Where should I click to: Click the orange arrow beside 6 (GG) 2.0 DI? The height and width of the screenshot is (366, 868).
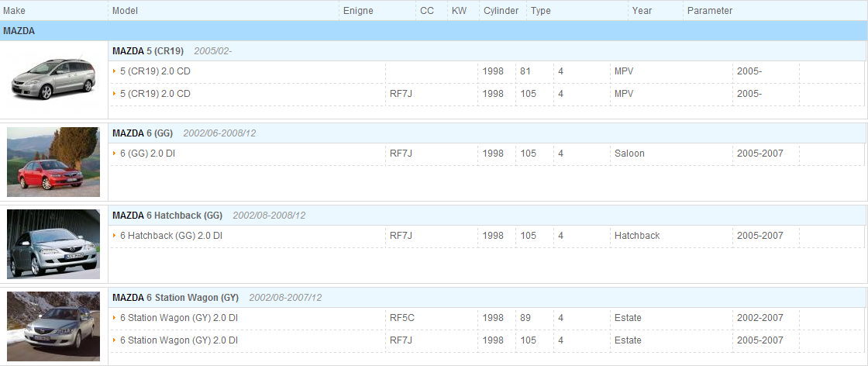coord(115,154)
